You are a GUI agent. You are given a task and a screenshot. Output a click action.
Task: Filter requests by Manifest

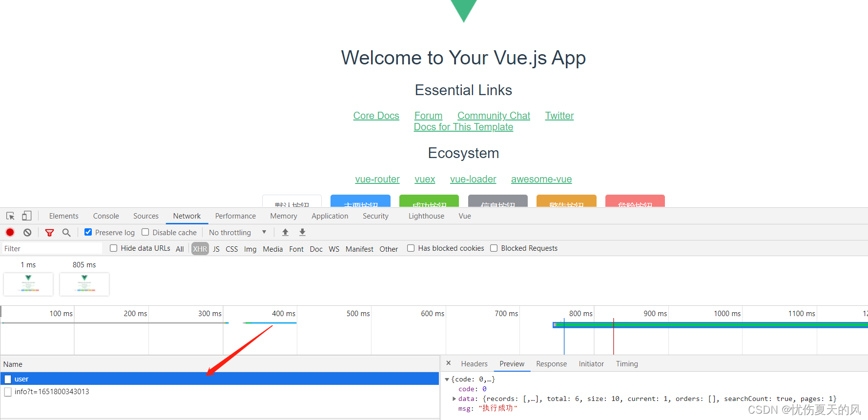tap(359, 249)
